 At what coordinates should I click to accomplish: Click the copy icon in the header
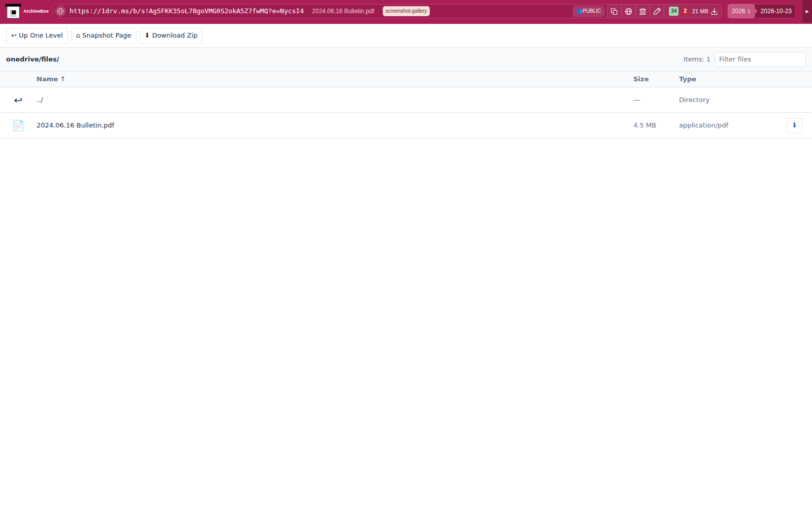point(614,11)
